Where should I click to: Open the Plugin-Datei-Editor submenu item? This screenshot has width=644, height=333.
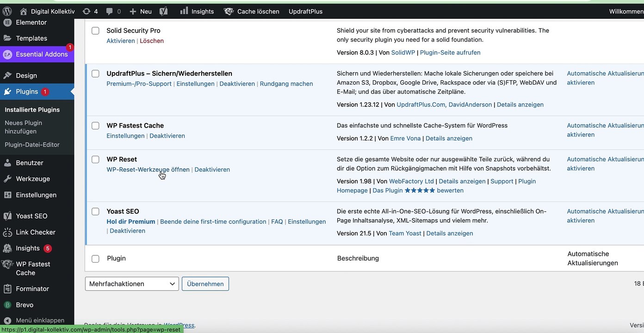point(32,145)
